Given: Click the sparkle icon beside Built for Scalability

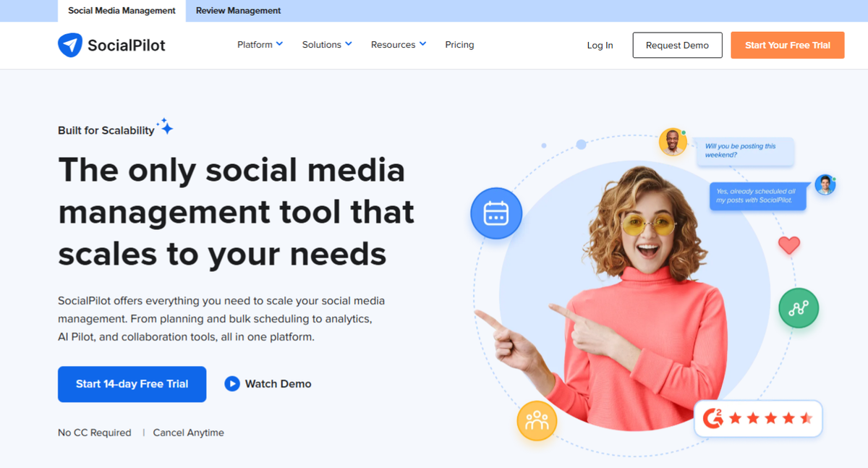Looking at the screenshot, I should pyautogui.click(x=166, y=127).
